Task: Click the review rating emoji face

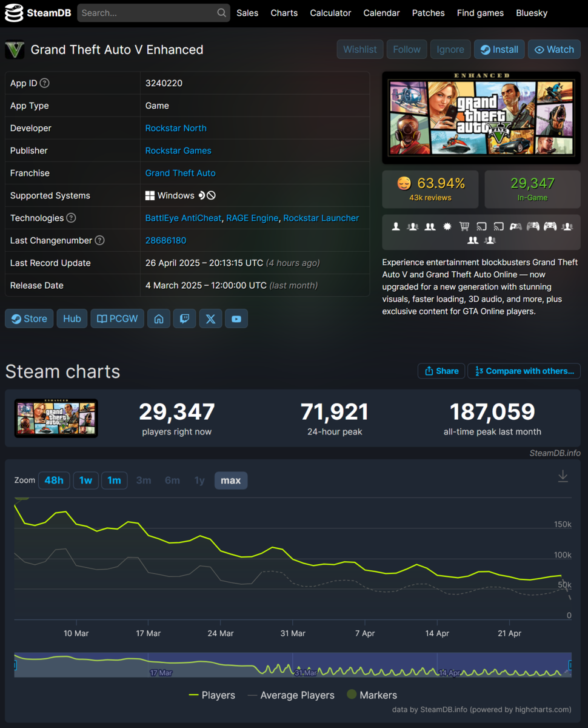Action: [x=404, y=183]
